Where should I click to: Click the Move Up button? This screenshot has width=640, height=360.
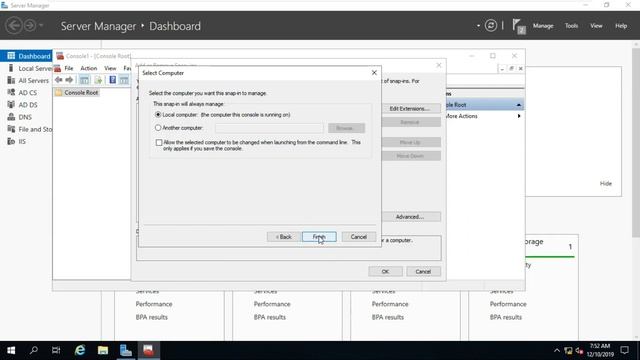[x=410, y=142]
